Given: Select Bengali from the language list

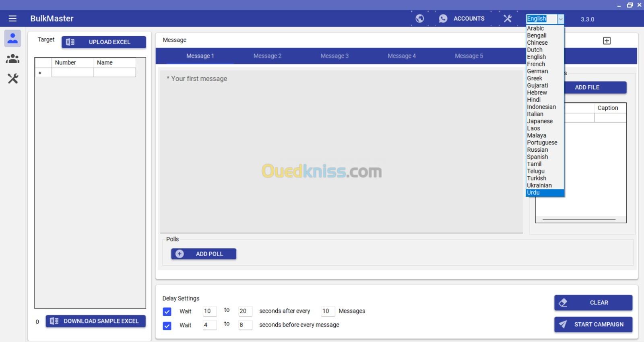Looking at the screenshot, I should pyautogui.click(x=545, y=35).
